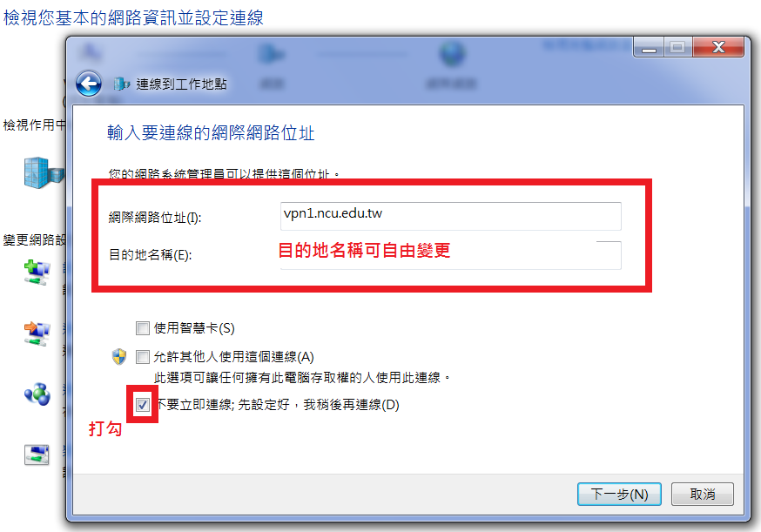The image size is (761, 532).
Task: Close the wizard with red X
Action: click(718, 47)
